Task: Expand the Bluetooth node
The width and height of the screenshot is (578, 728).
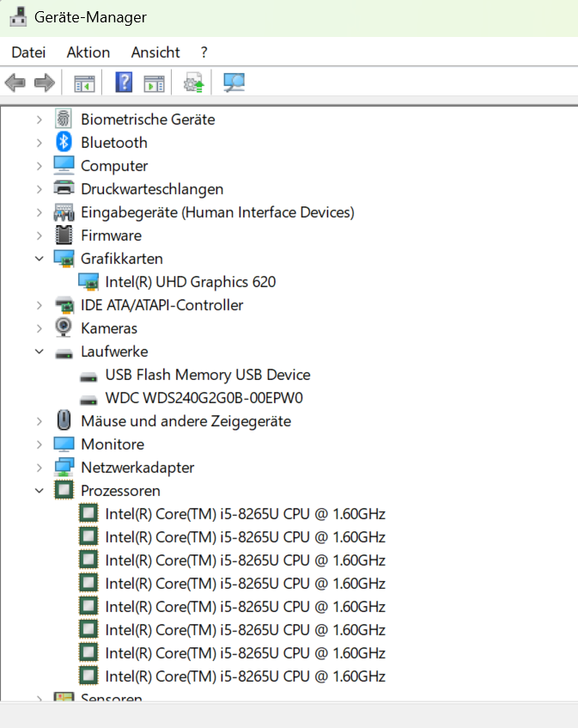Action: pos(40,143)
